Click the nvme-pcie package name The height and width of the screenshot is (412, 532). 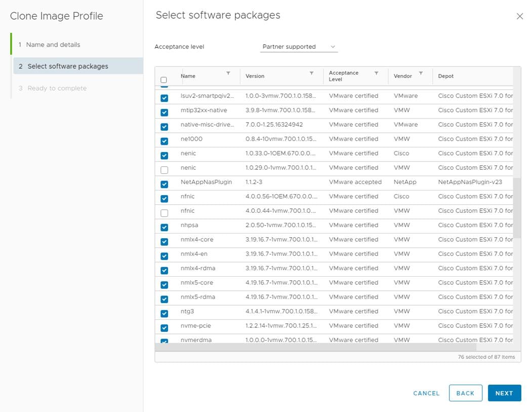196,325
